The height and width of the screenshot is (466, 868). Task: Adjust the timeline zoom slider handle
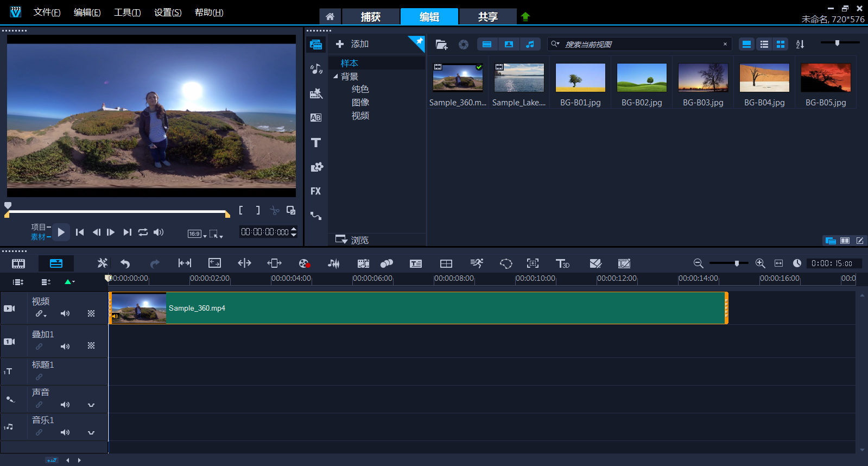737,263
